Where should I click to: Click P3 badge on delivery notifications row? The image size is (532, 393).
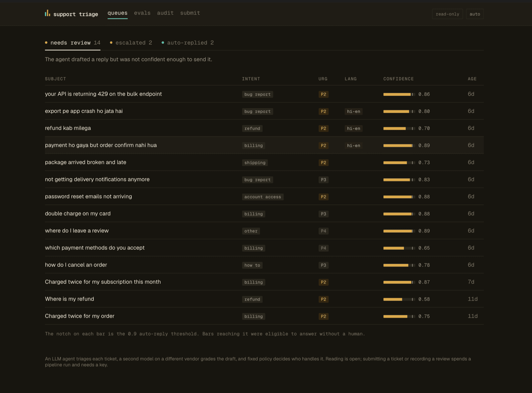[324, 180]
